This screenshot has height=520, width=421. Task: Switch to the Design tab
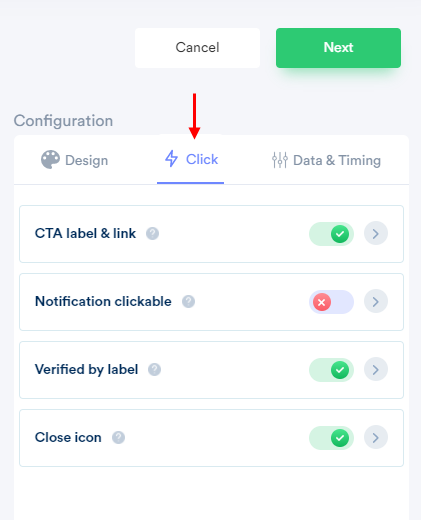[x=74, y=160]
